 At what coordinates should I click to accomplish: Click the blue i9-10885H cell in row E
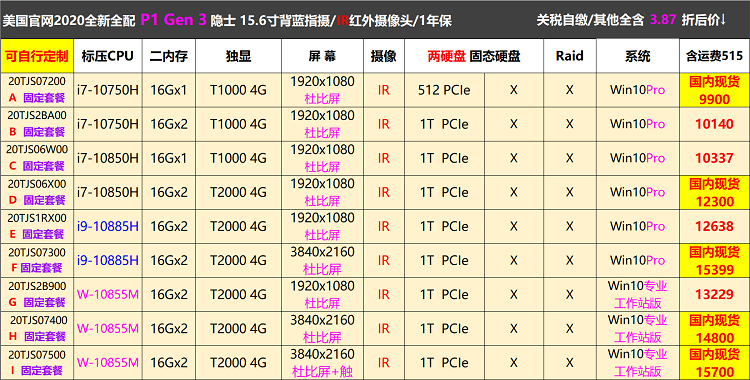coord(108,226)
